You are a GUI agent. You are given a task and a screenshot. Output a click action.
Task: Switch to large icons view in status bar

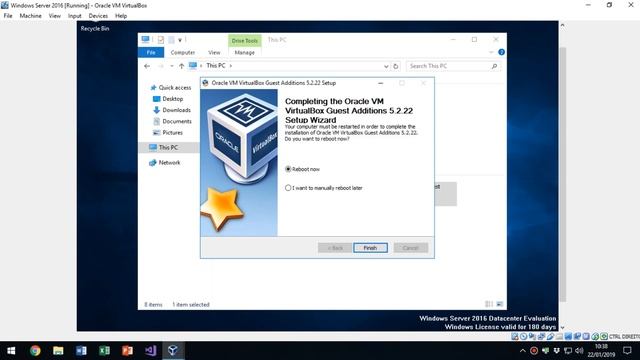click(x=499, y=304)
